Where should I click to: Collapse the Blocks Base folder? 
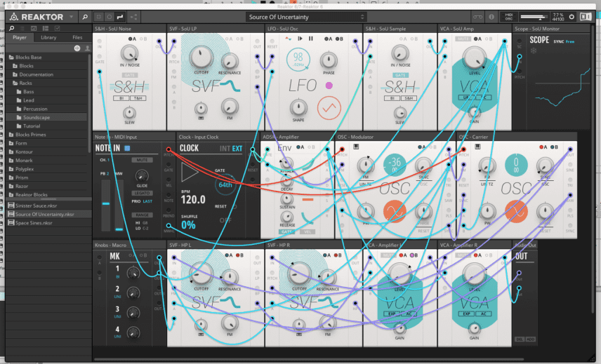tap(46, 57)
